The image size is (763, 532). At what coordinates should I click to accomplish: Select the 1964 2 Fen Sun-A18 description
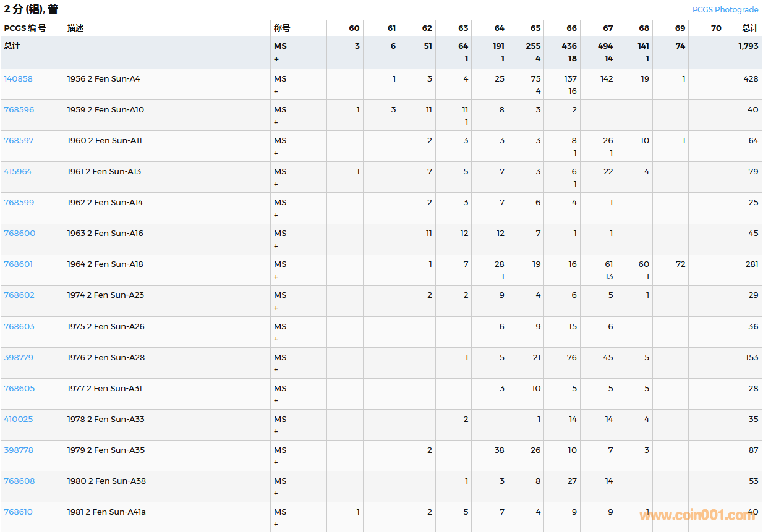click(x=105, y=264)
